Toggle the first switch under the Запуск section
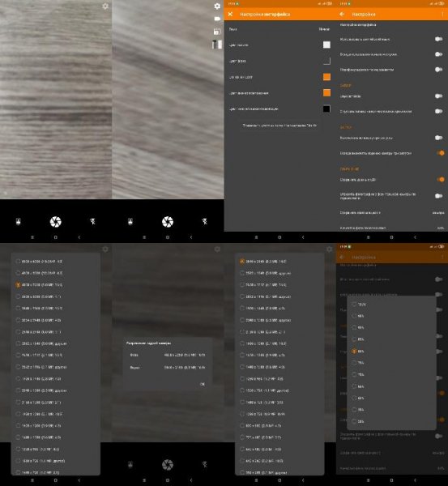This screenshot has width=448, height=486. [439, 138]
